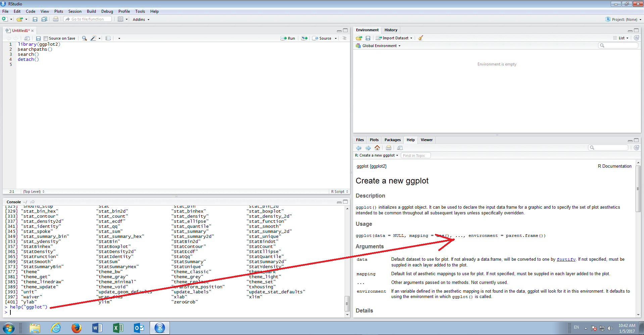The height and width of the screenshot is (335, 644).
Task: Open the Tools menu
Action: [140, 11]
